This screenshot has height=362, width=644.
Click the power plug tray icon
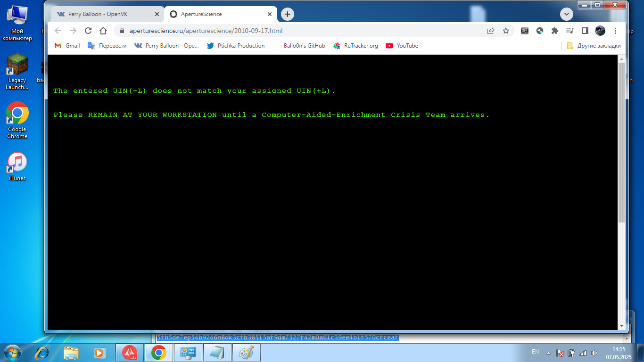coord(571,353)
